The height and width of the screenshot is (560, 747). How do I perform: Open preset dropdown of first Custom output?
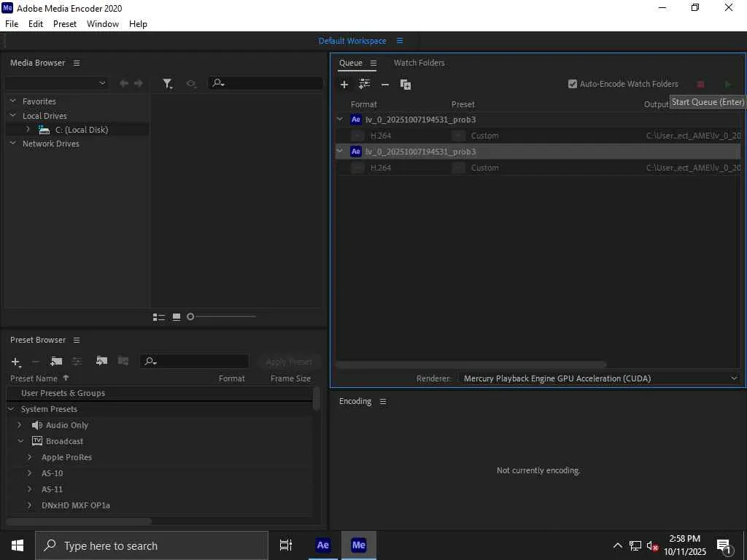458,136
